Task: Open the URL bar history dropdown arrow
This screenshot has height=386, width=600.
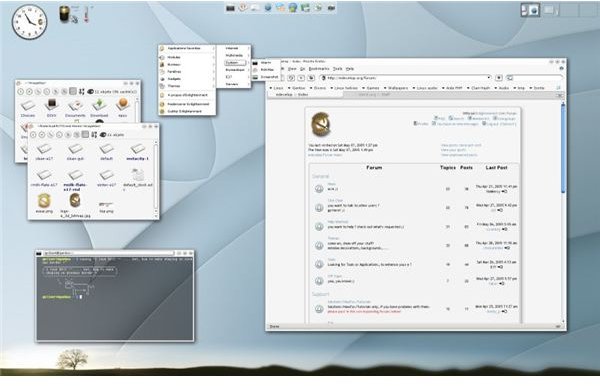Action: click(488, 78)
